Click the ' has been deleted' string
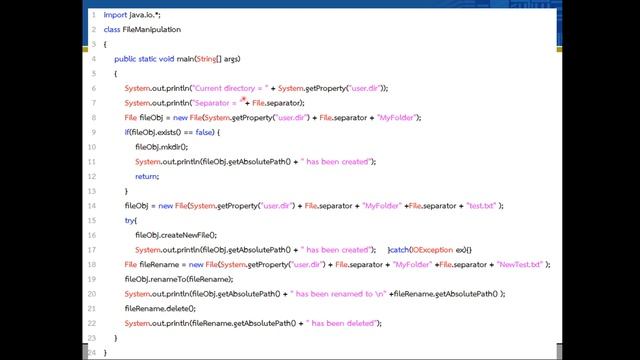 pos(341,323)
